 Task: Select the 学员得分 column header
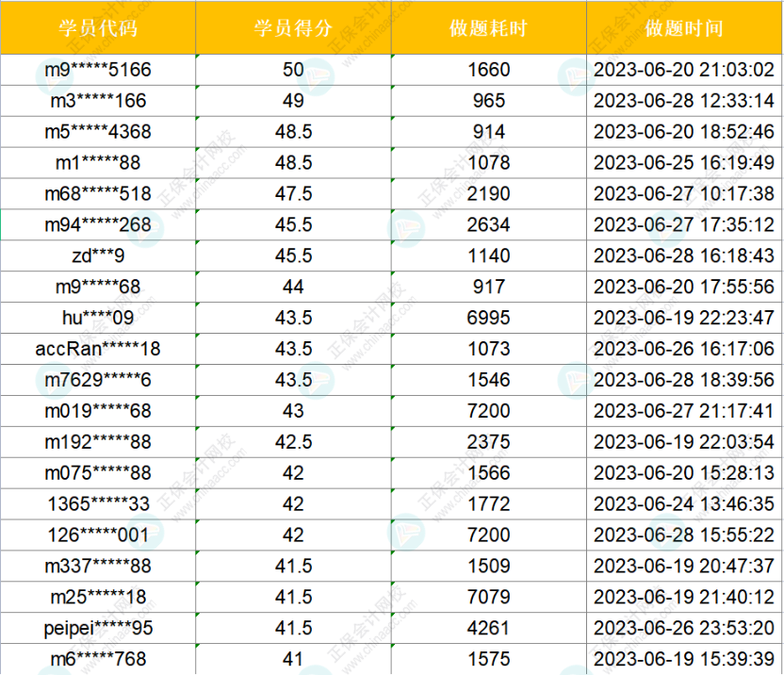coord(293,27)
